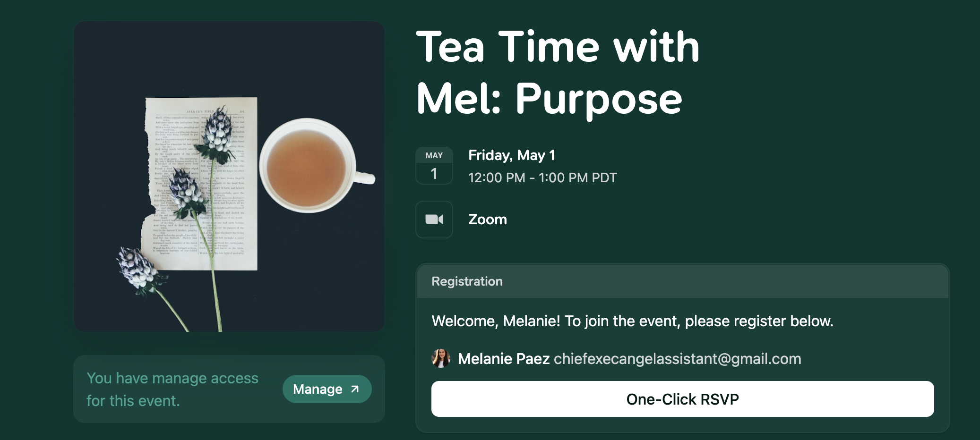980x440 pixels.
Task: Open the tea cup event cover image
Action: point(229,177)
